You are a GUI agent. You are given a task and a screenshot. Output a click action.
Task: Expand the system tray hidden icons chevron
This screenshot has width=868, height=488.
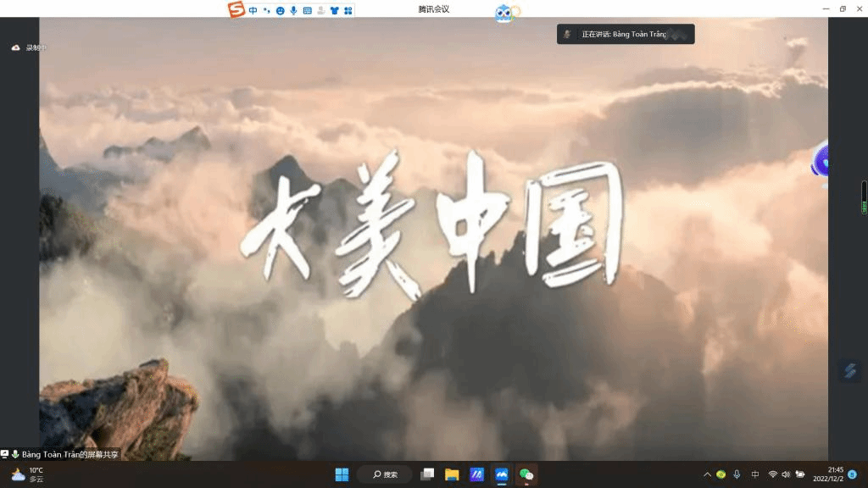coord(707,474)
